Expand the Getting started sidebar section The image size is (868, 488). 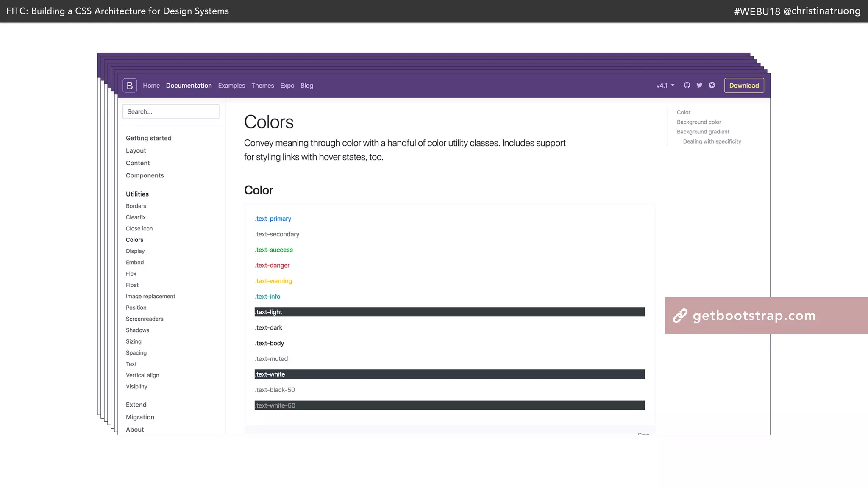tap(148, 138)
